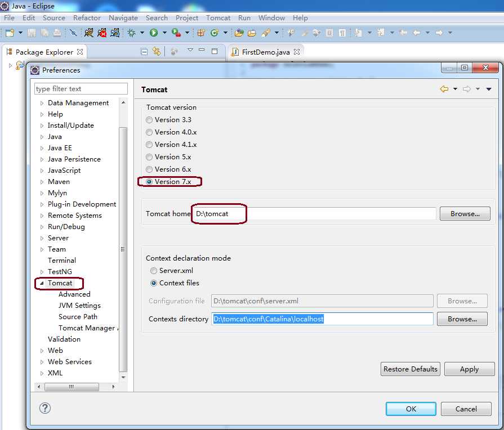The width and height of the screenshot is (504, 430).
Task: Open the dropdown next to New icon
Action: (x=21, y=33)
